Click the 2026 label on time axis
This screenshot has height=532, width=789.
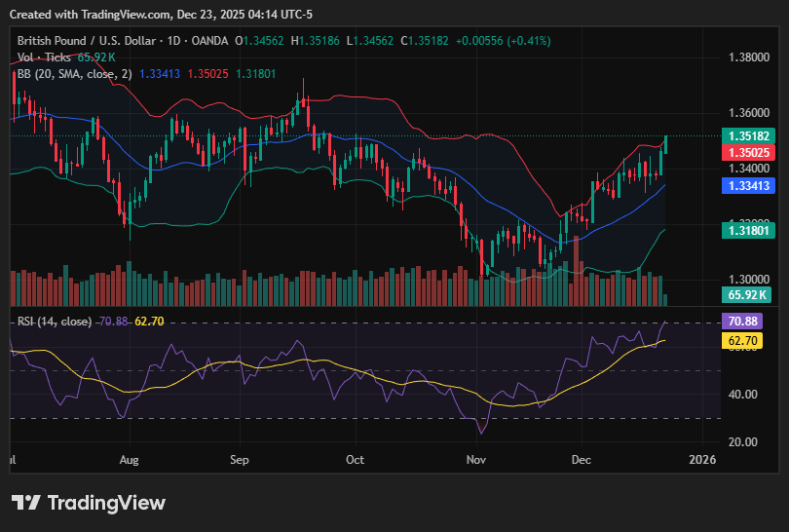pyautogui.click(x=701, y=459)
